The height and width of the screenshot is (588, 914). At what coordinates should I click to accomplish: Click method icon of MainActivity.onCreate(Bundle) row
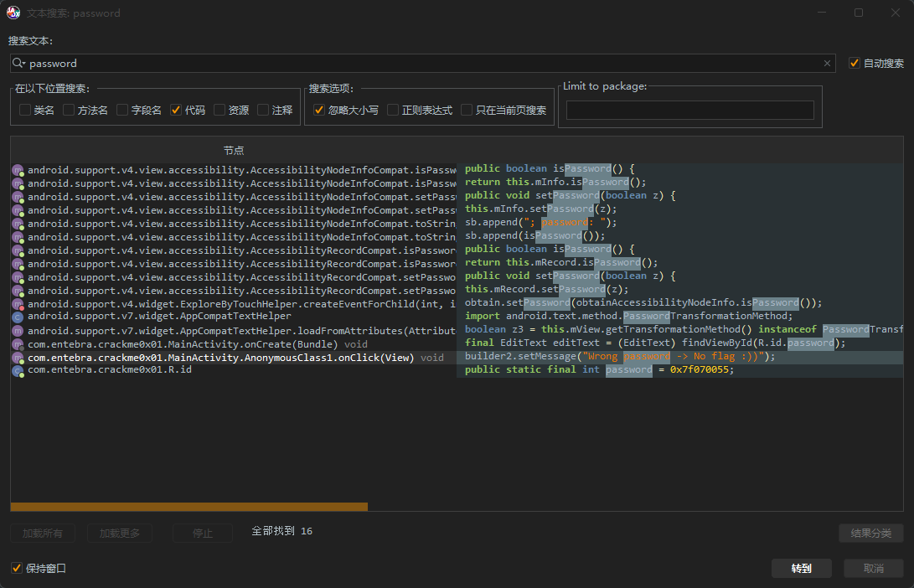tap(18, 344)
